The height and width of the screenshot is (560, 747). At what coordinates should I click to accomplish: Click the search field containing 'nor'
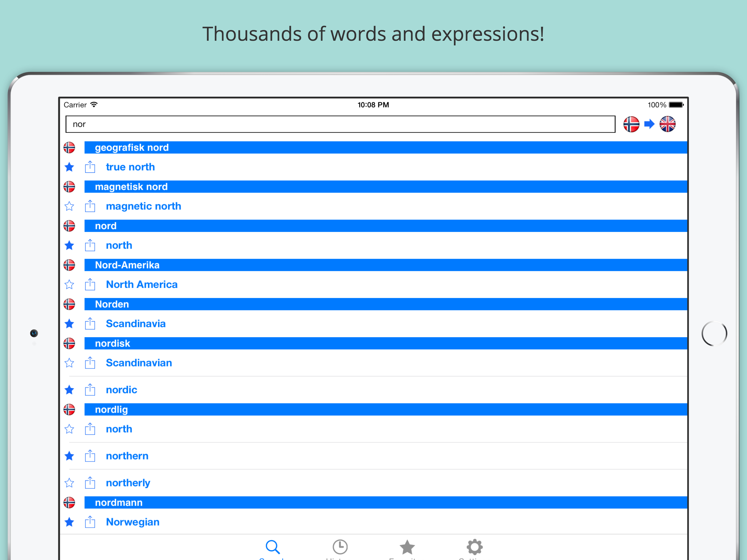pos(340,124)
